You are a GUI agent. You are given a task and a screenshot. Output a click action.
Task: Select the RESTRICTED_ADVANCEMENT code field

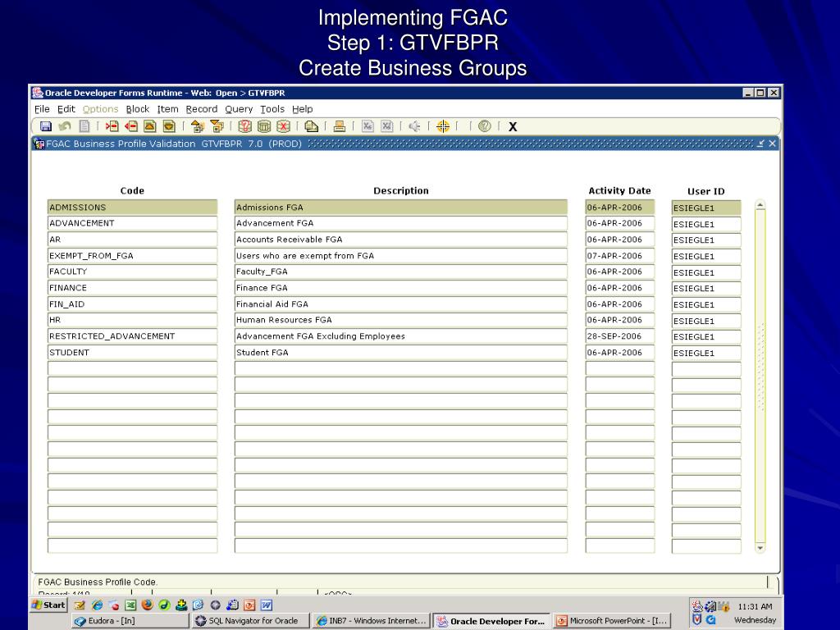(132, 336)
